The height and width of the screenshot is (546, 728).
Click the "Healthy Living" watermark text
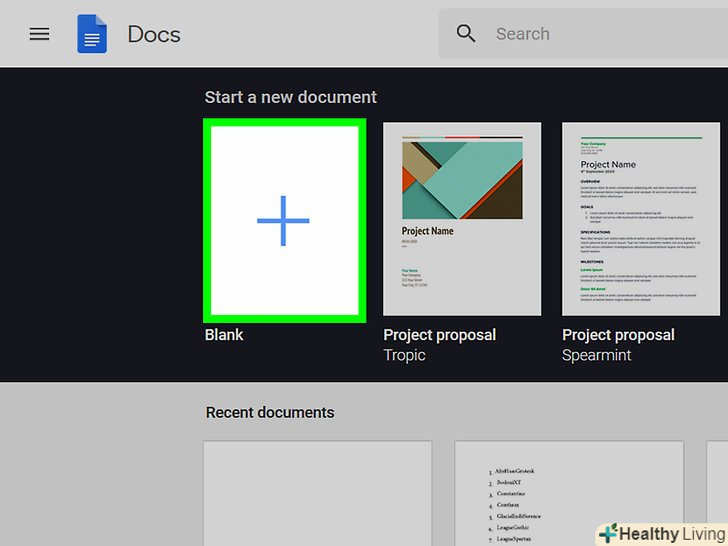click(x=670, y=534)
